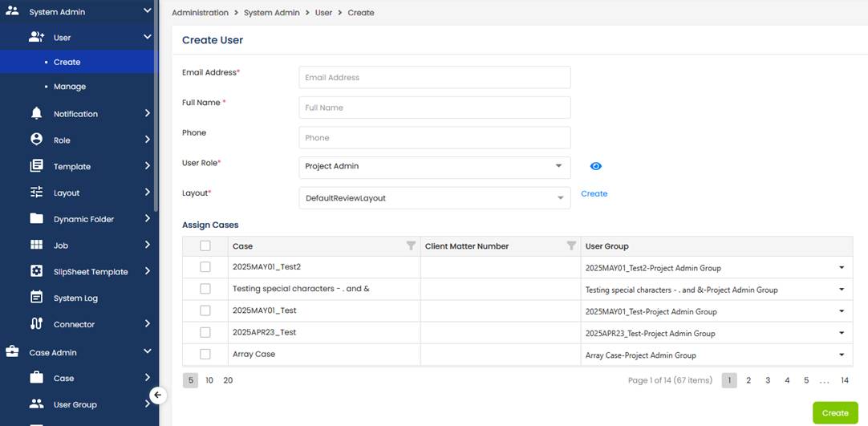Click System Admin in the breadcrumb
Viewport: 868px width, 426px height.
click(272, 12)
